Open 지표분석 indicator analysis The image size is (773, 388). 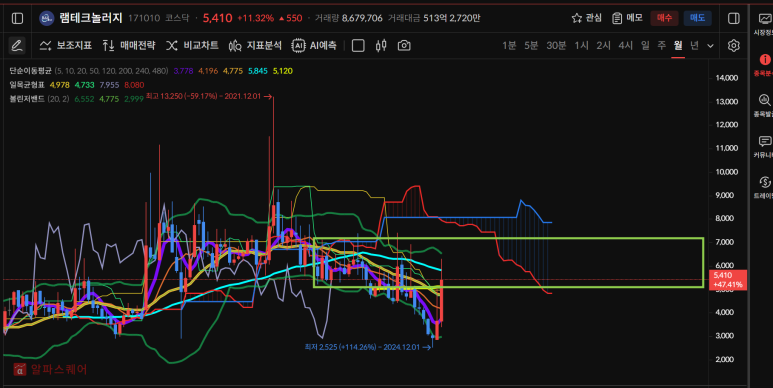(255, 45)
